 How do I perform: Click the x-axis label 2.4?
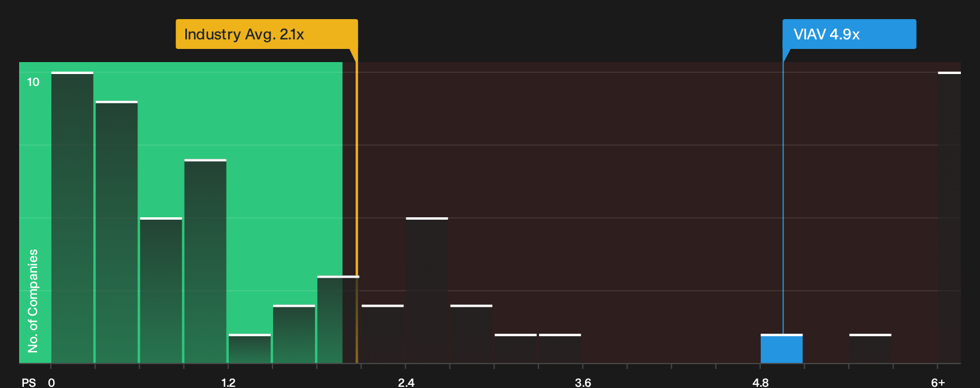point(406,382)
